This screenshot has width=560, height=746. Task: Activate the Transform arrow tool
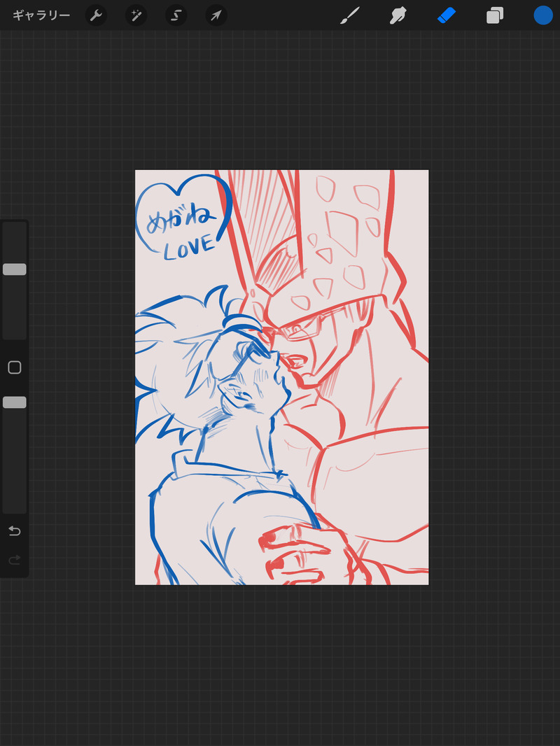(x=216, y=15)
